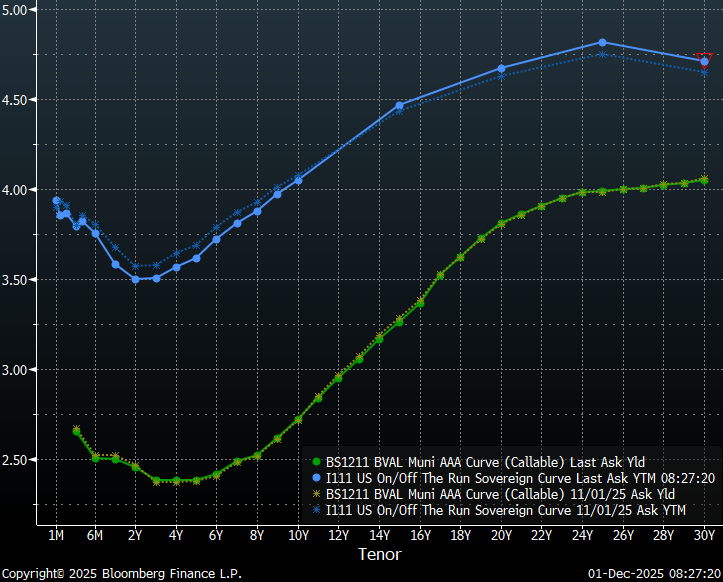The image size is (723, 582).
Task: Click the solid blue dot marker in the legend
Action: 316,479
